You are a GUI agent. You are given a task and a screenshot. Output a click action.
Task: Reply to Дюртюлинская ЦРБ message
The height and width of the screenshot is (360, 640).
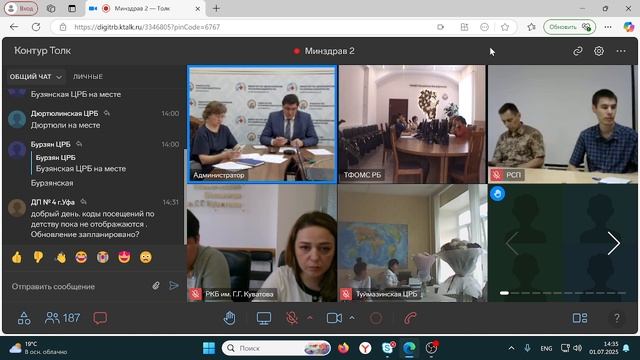tap(107, 113)
